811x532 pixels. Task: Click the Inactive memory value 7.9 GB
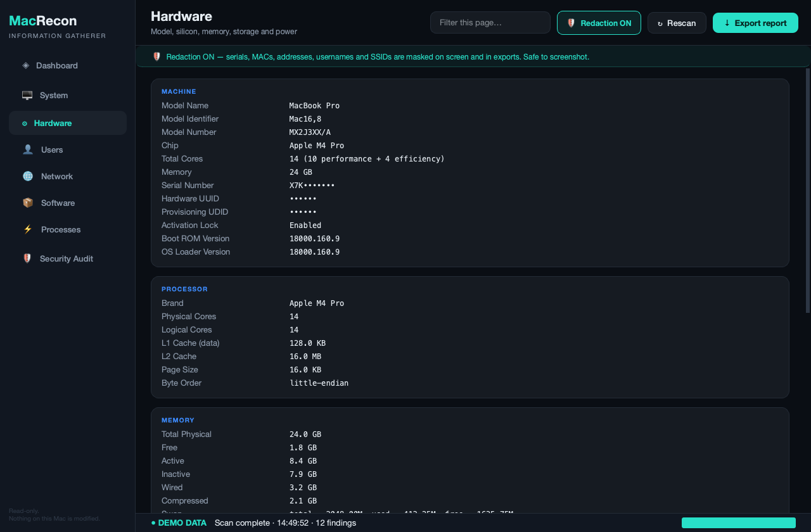[x=303, y=474]
